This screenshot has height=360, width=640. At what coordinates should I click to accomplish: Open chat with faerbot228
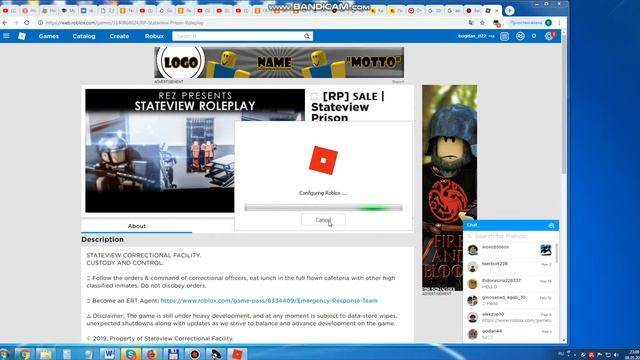510,267
